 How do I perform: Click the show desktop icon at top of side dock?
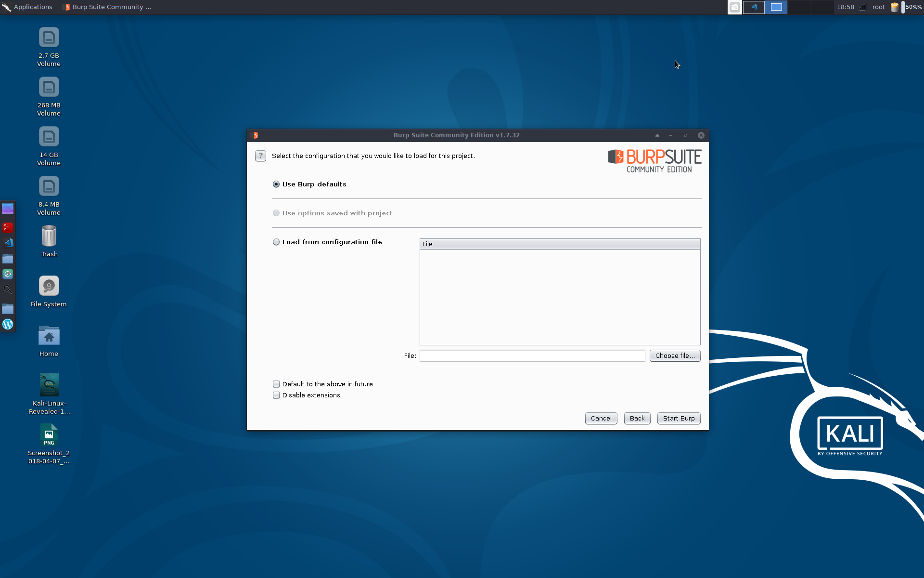click(8, 209)
